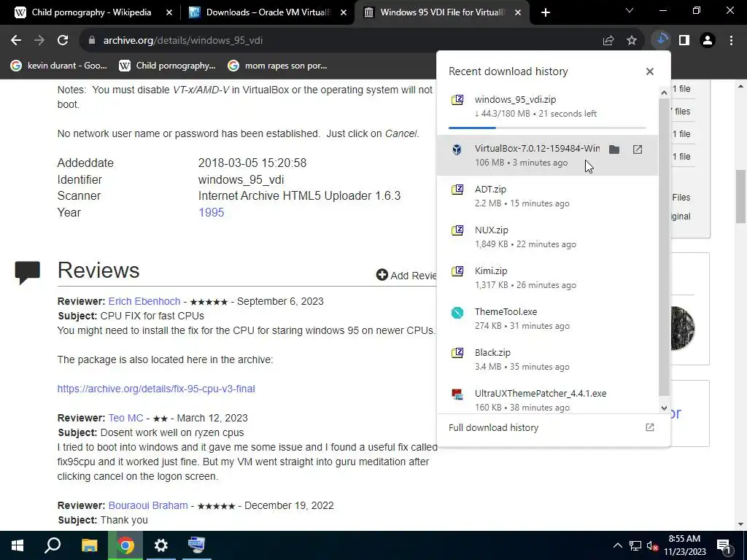The image size is (747, 560).
Task: Click the site lock icon in address bar
Action: 92,41
